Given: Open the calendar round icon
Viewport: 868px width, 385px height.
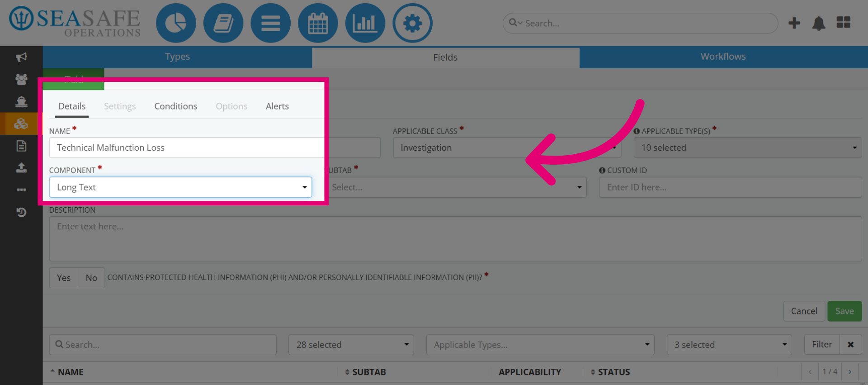Looking at the screenshot, I should tap(318, 23).
